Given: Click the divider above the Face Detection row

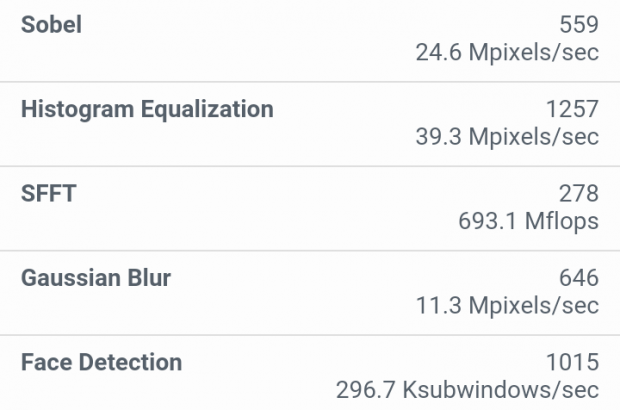Looking at the screenshot, I should pyautogui.click(x=310, y=334).
